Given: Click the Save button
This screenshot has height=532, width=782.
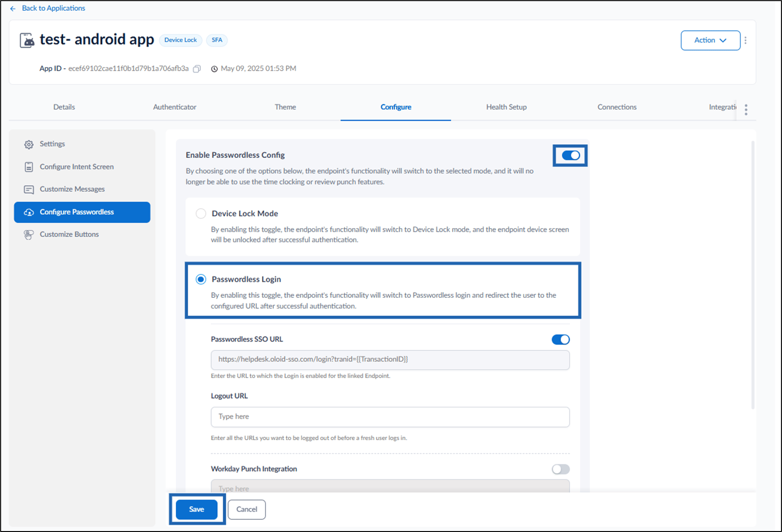Looking at the screenshot, I should pyautogui.click(x=197, y=509).
